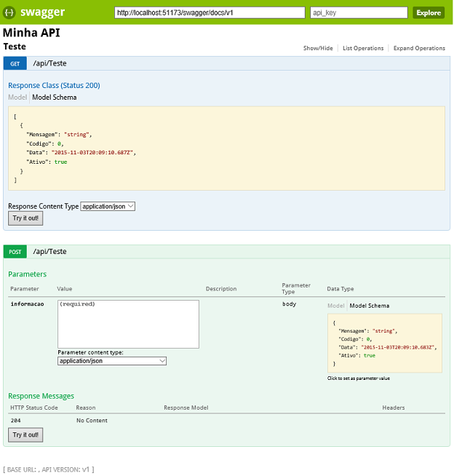The image size is (454, 476).
Task: Click the api_key input field
Action: click(x=358, y=12)
